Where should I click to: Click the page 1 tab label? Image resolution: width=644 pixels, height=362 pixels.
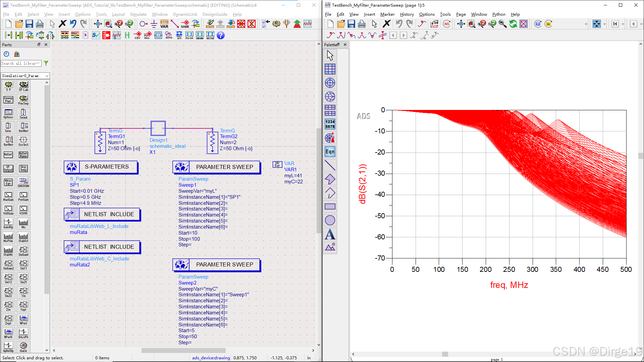pos(496,359)
